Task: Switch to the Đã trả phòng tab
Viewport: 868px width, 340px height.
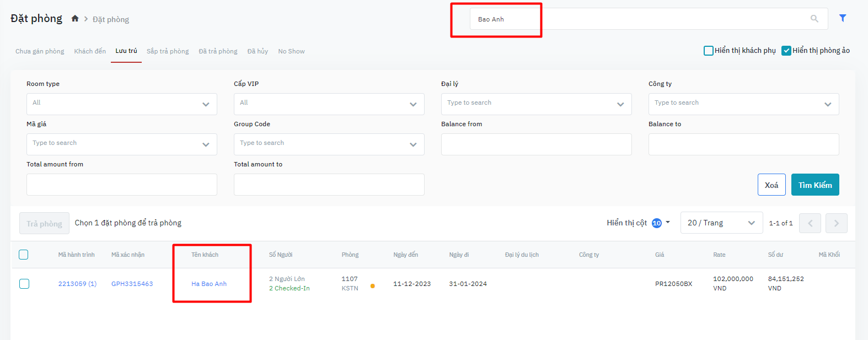Action: 218,51
